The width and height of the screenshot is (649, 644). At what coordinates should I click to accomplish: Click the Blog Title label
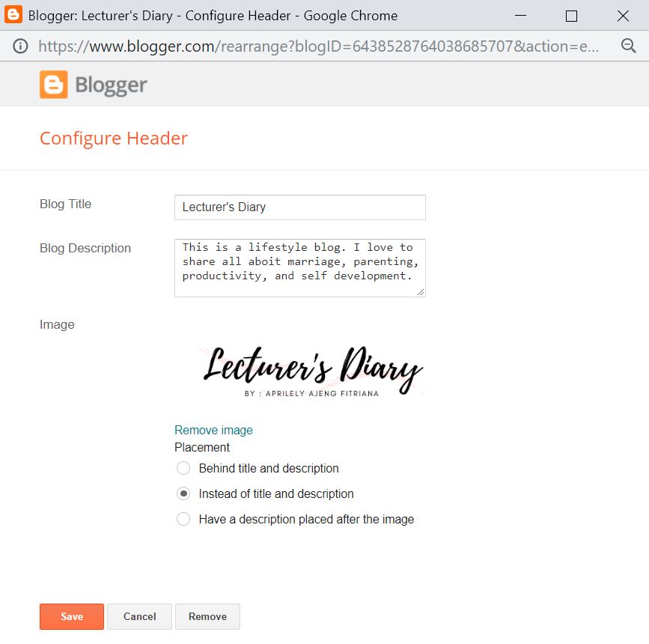pyautogui.click(x=65, y=204)
